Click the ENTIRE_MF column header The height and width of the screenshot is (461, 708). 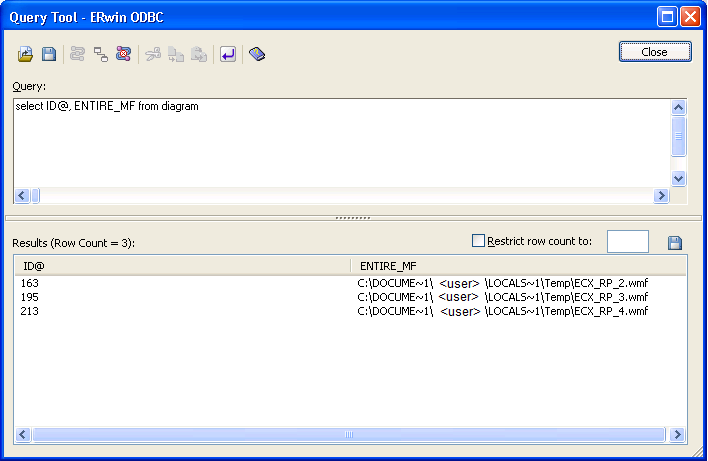coord(518,266)
